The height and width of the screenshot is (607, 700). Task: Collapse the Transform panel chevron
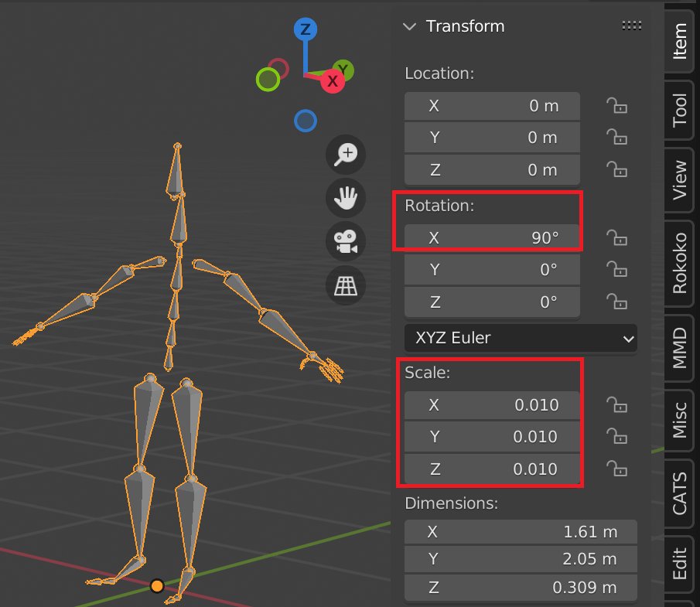(x=409, y=26)
